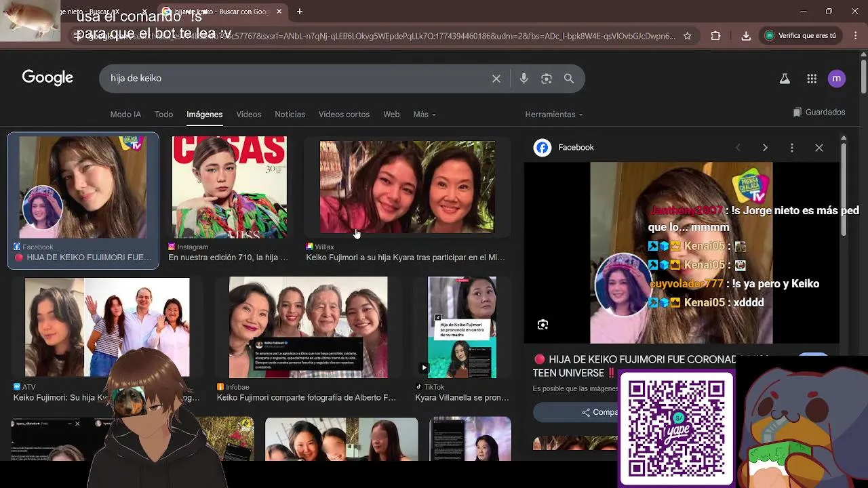Open Infobae family photo thumbnail
This screenshot has height=488, width=868.
pyautogui.click(x=309, y=327)
